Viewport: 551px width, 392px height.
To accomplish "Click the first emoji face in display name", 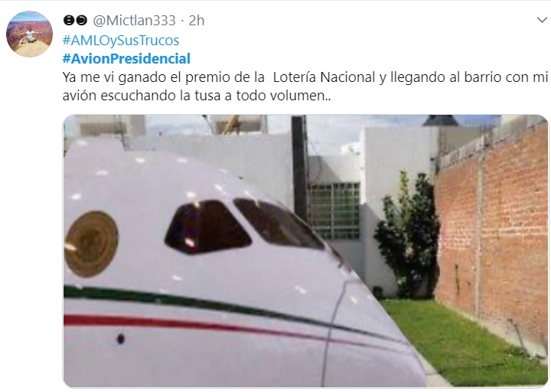I will pyautogui.click(x=69, y=21).
